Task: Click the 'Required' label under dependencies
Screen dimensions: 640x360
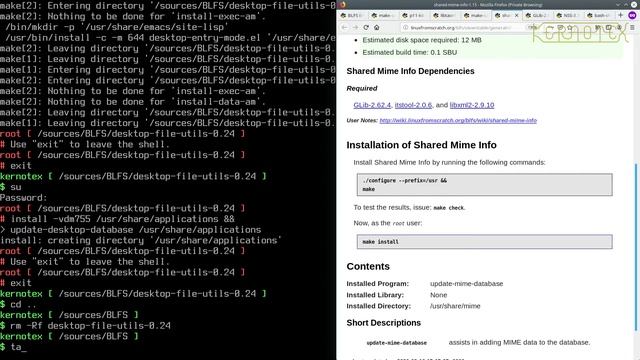Action: 362,88
